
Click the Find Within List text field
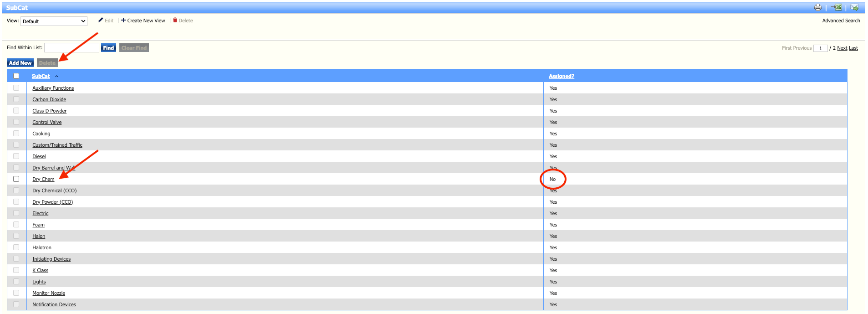pos(71,48)
